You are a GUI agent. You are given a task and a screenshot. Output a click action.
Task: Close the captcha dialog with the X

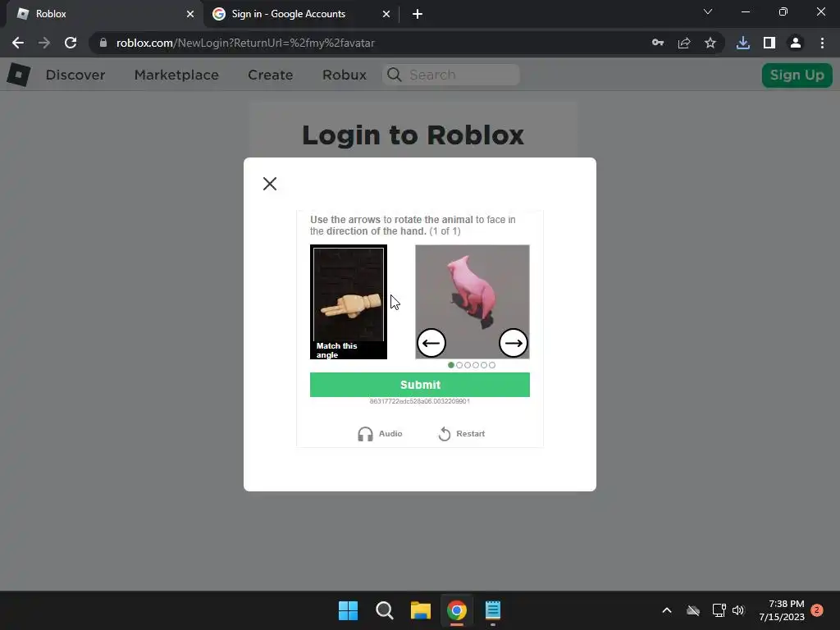click(x=270, y=184)
